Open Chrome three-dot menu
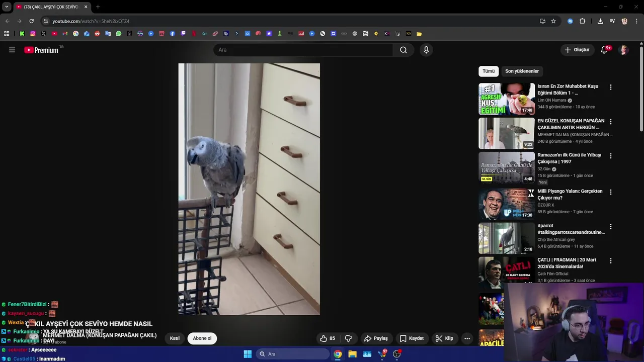 [x=636, y=21]
